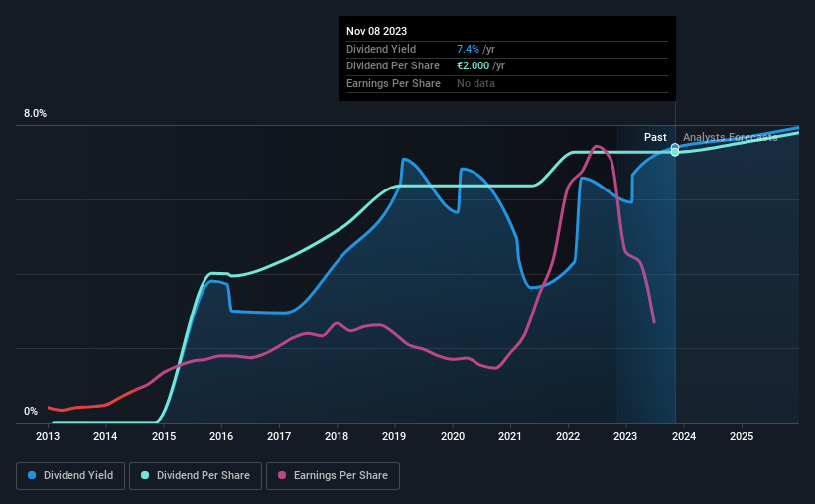Click the 2018 x-axis label
The width and height of the screenshot is (815, 504).
pyautogui.click(x=337, y=436)
